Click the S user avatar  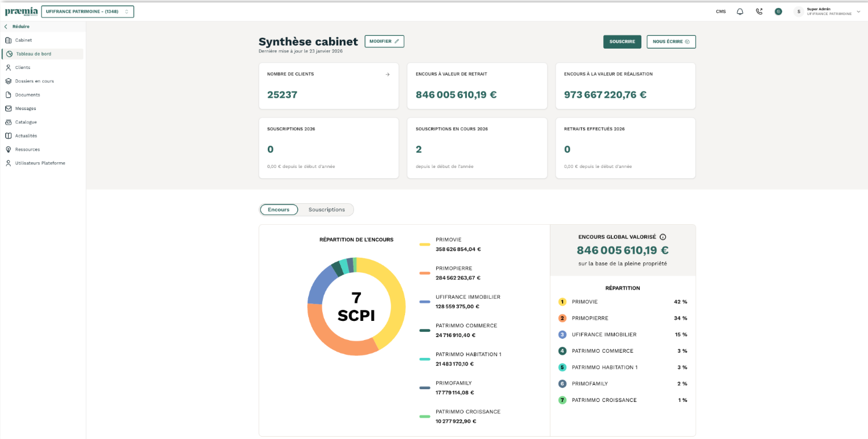(799, 12)
